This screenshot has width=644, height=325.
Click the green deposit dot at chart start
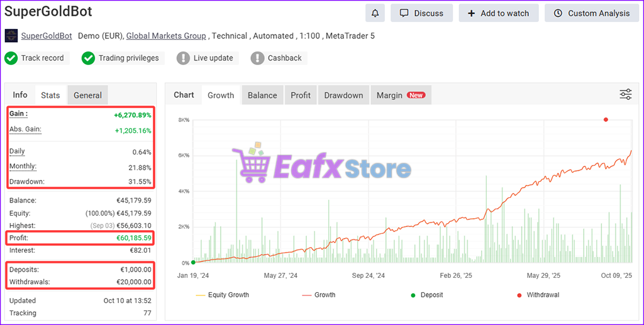(x=193, y=262)
